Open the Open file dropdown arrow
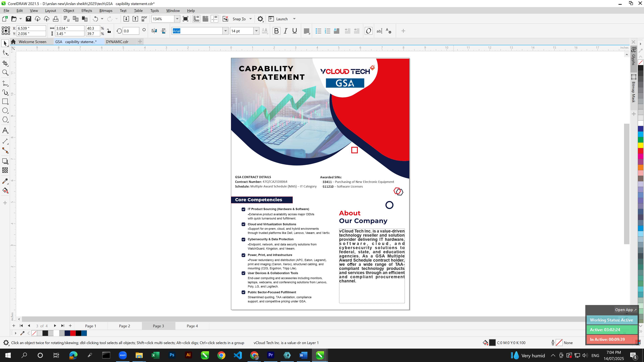Viewport: 644px width, 362px height. [20, 19]
